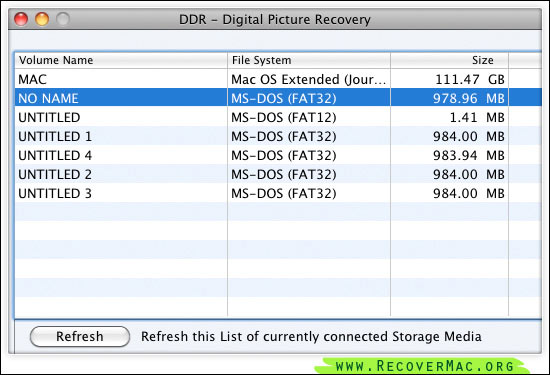Screen dimensions: 550x375
Task: Click the 1.41 MB size cell
Action: click(477, 117)
